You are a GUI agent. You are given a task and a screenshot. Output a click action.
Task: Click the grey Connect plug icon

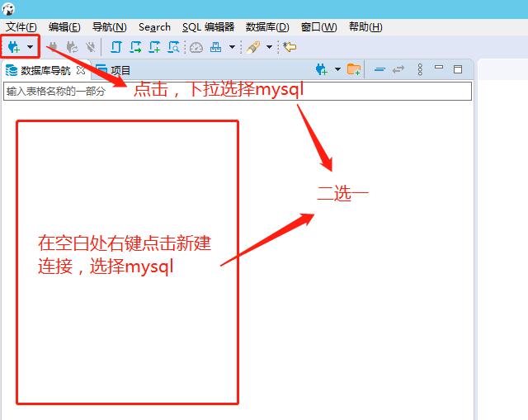[53, 47]
